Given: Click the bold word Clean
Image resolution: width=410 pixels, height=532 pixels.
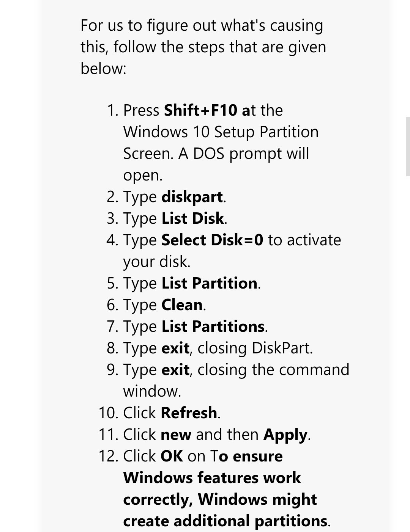Looking at the screenshot, I should [x=182, y=305].
